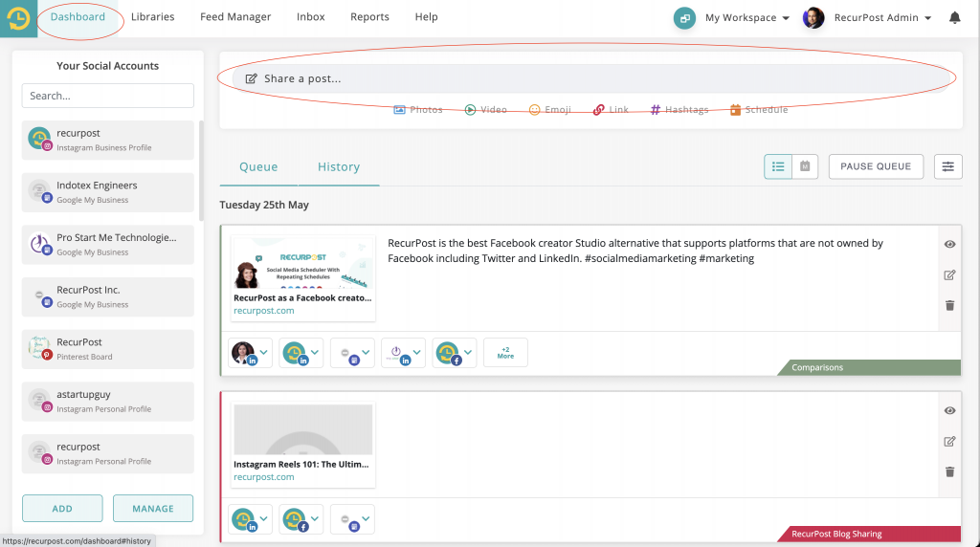Open the Libraries menu
Screen dimensions: 980x547
point(152,17)
